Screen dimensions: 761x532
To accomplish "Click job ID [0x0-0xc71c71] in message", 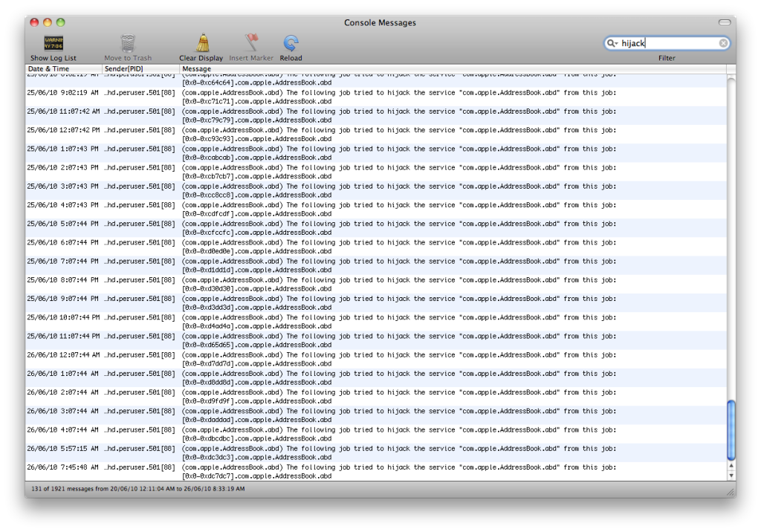I will click(208, 102).
